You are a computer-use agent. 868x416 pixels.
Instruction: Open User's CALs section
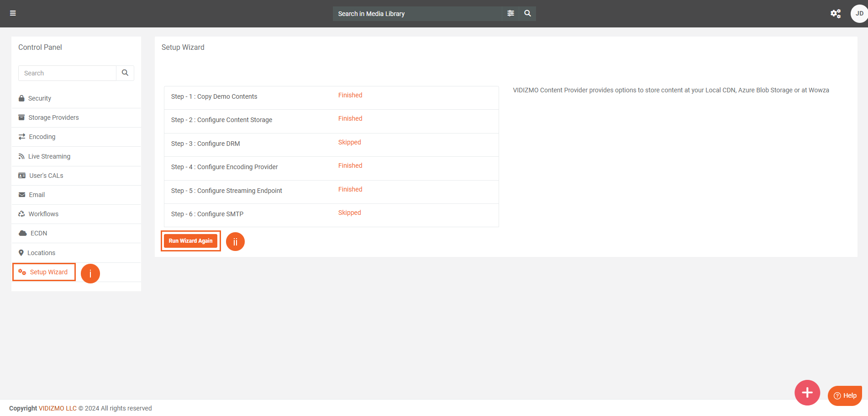(46, 176)
